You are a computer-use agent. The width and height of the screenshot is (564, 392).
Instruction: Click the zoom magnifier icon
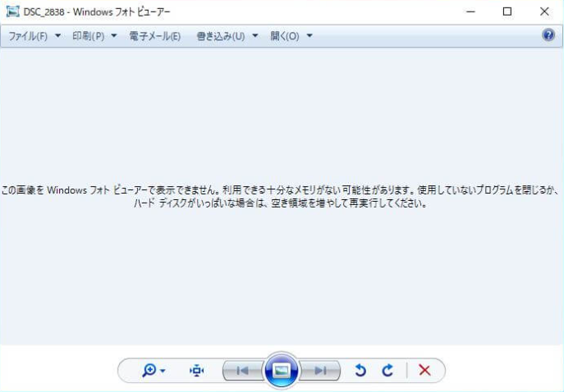coord(149,370)
